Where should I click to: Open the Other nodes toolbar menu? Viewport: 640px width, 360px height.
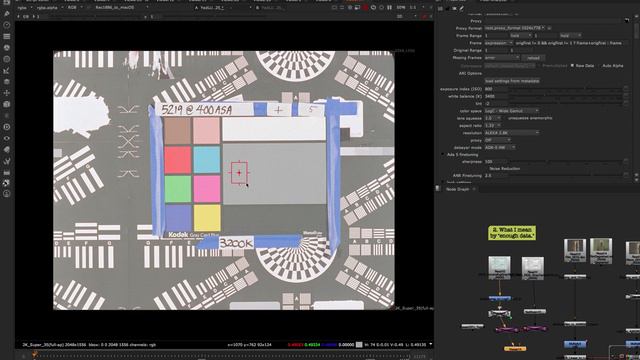pos(7,173)
